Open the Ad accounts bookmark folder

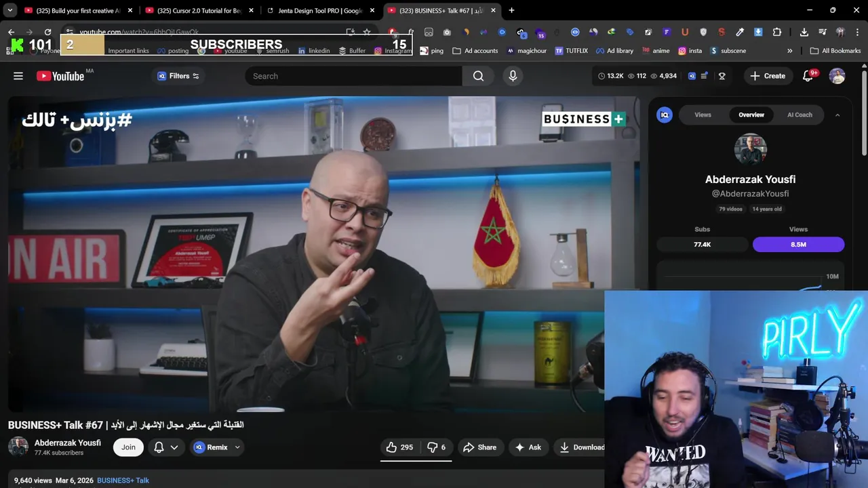pyautogui.click(x=475, y=51)
